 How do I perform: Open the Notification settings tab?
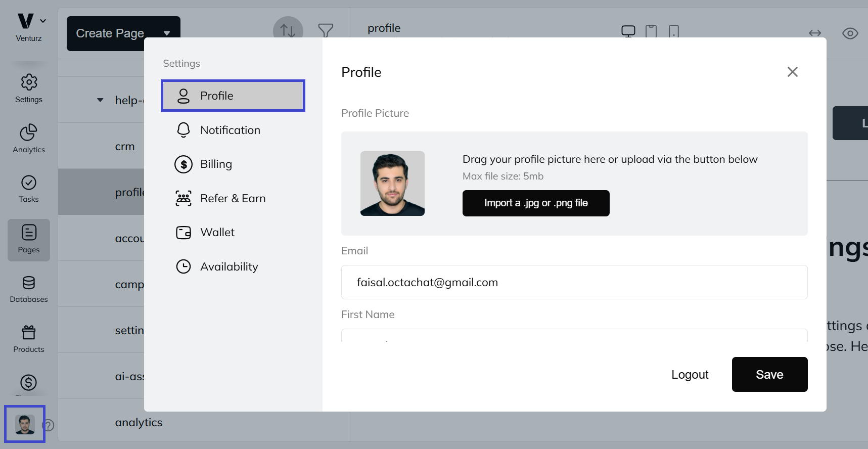[x=233, y=130]
